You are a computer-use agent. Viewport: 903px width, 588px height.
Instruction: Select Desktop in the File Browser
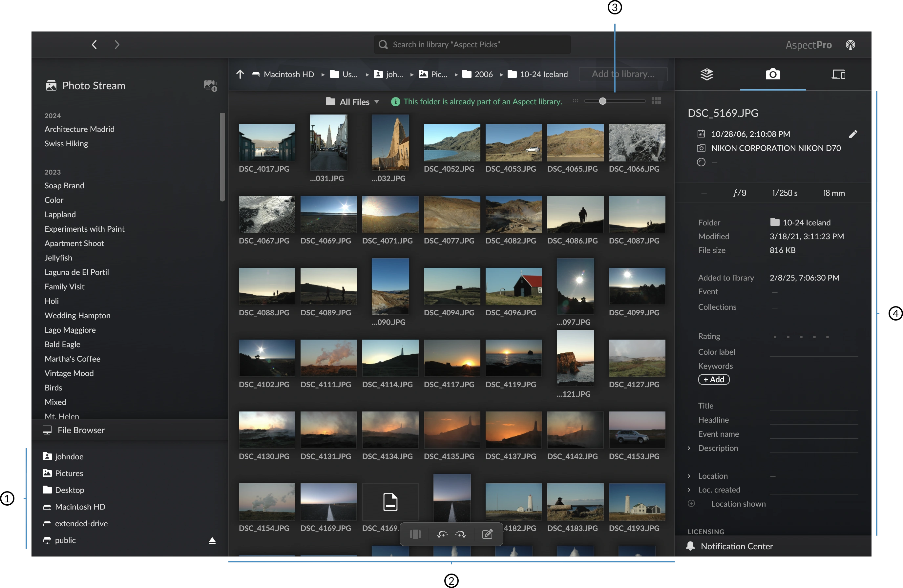coord(63,490)
